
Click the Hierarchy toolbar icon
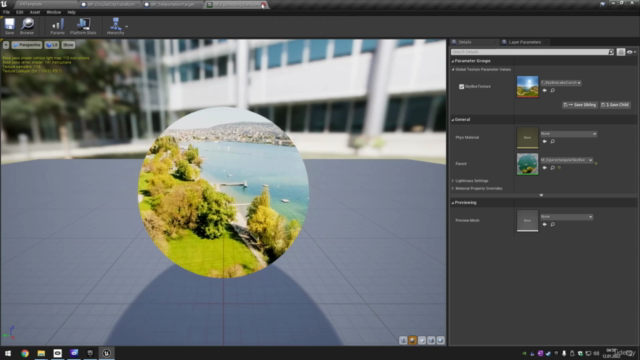point(116,26)
